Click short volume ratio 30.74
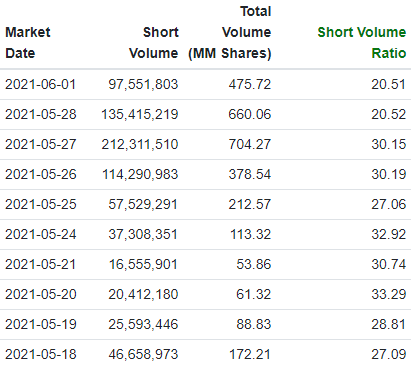The image size is (420, 372). tap(389, 264)
